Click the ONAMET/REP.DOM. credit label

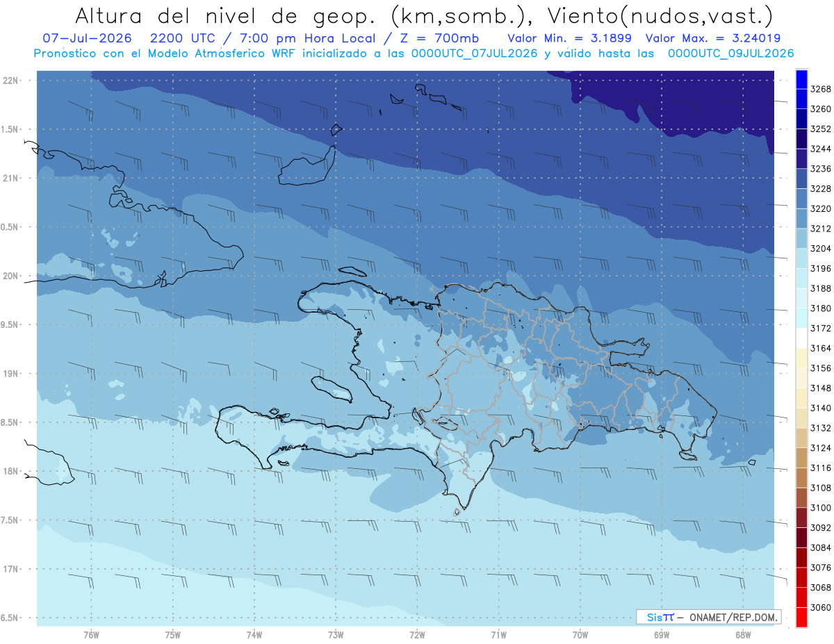pyautogui.click(x=733, y=617)
